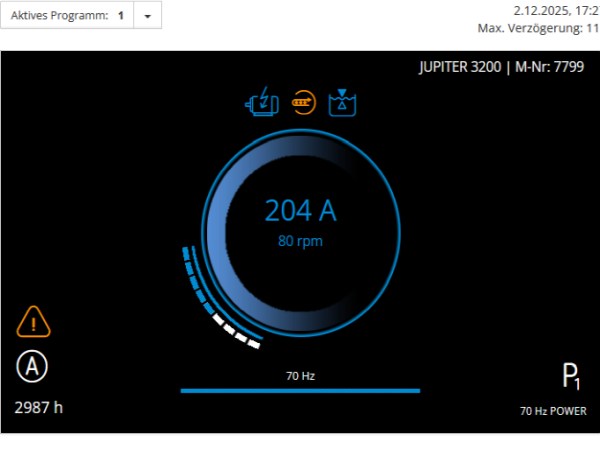This screenshot has height=450, width=600.
Task: Click the 80 rpm speed reading
Action: click(x=300, y=241)
